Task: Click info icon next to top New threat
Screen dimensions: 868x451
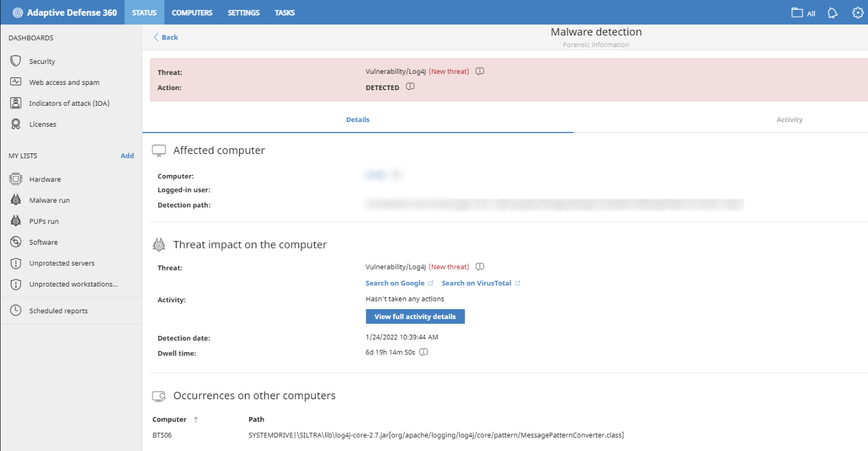Action: pyautogui.click(x=480, y=71)
